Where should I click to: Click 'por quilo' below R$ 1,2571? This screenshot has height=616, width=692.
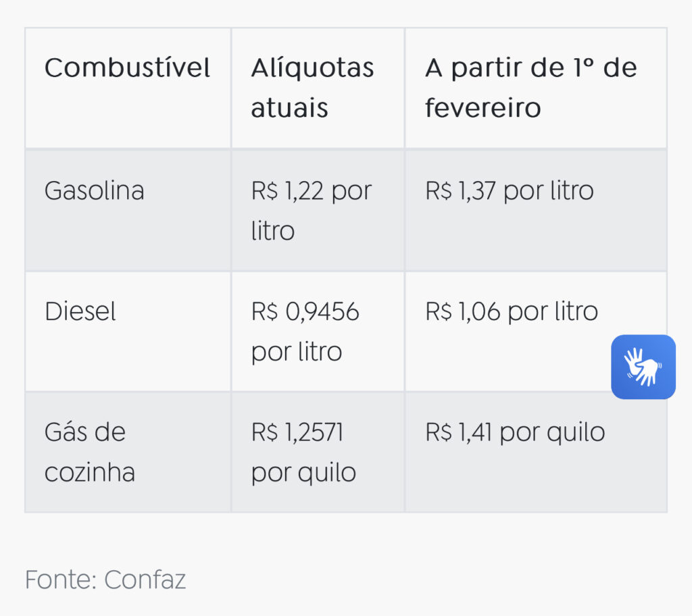303,472
